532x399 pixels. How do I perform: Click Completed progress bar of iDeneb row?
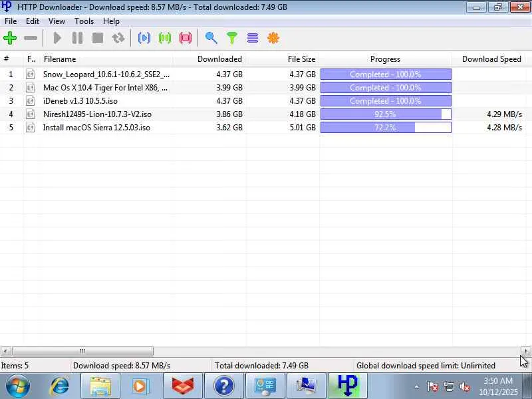click(x=386, y=101)
